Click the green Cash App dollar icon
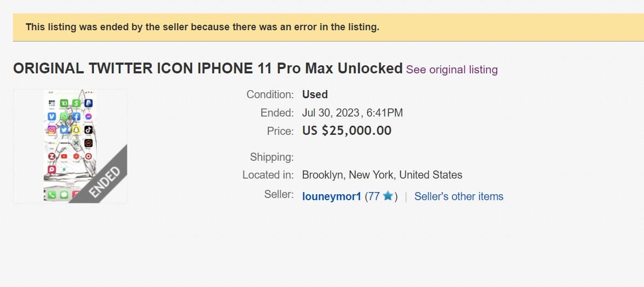 coord(77,102)
